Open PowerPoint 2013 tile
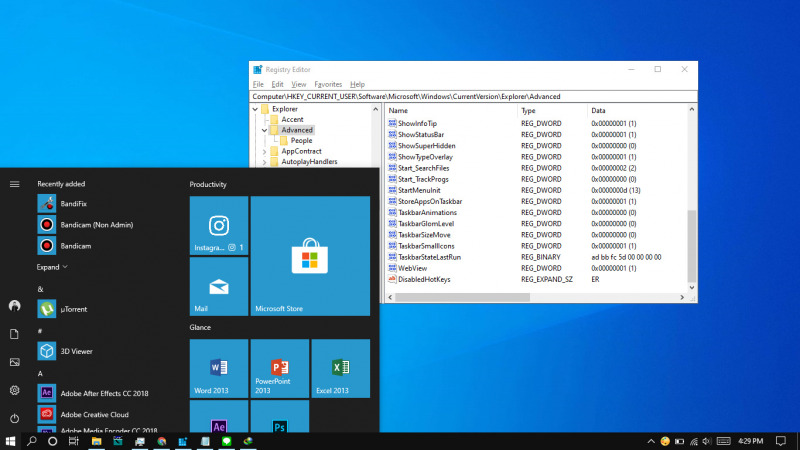800x450 pixels. [280, 368]
